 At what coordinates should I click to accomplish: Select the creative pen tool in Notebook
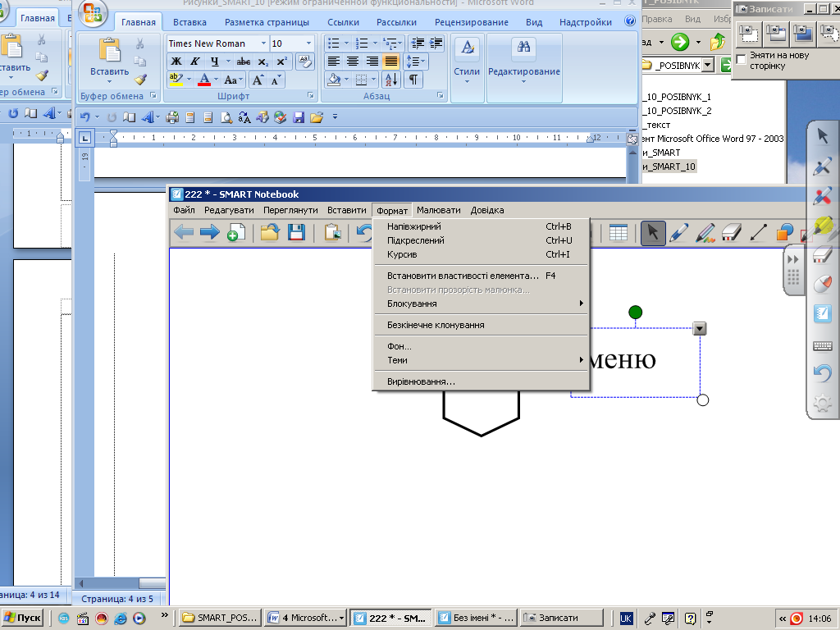(x=705, y=233)
